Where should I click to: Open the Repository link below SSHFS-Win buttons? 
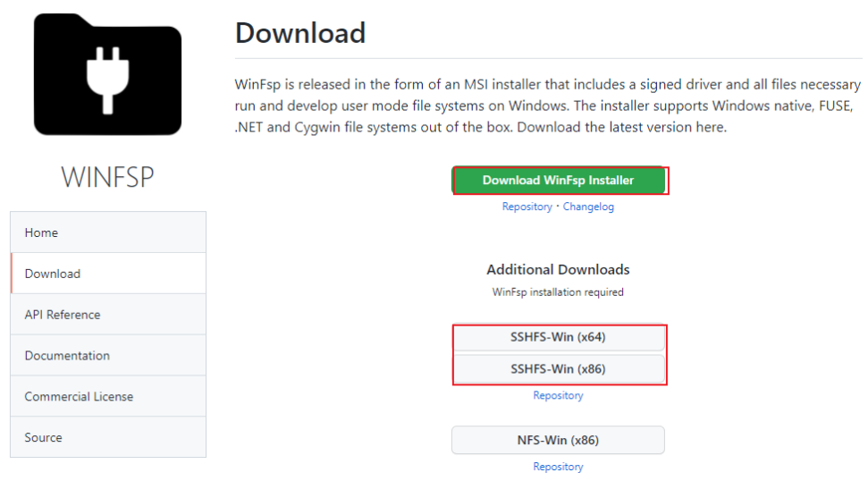(x=558, y=395)
